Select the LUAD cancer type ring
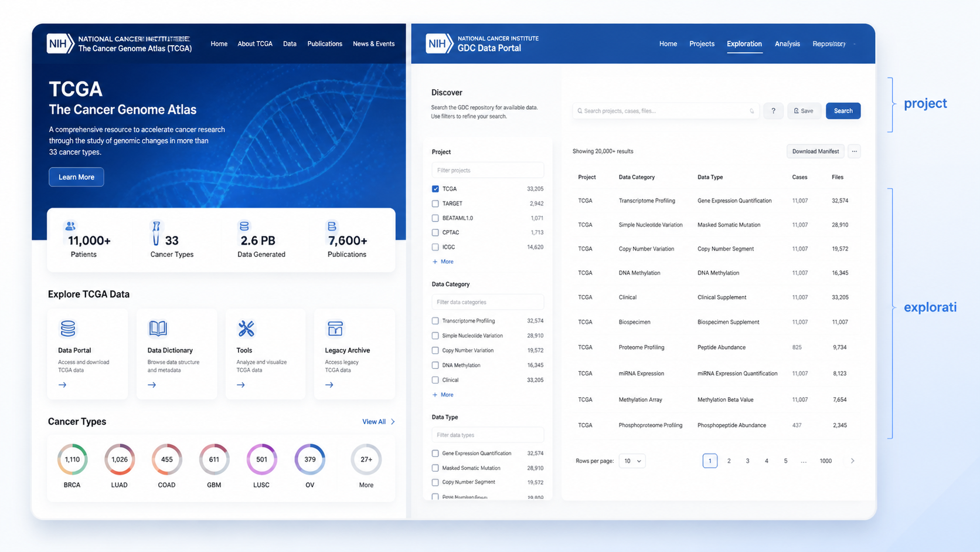 [x=120, y=459]
